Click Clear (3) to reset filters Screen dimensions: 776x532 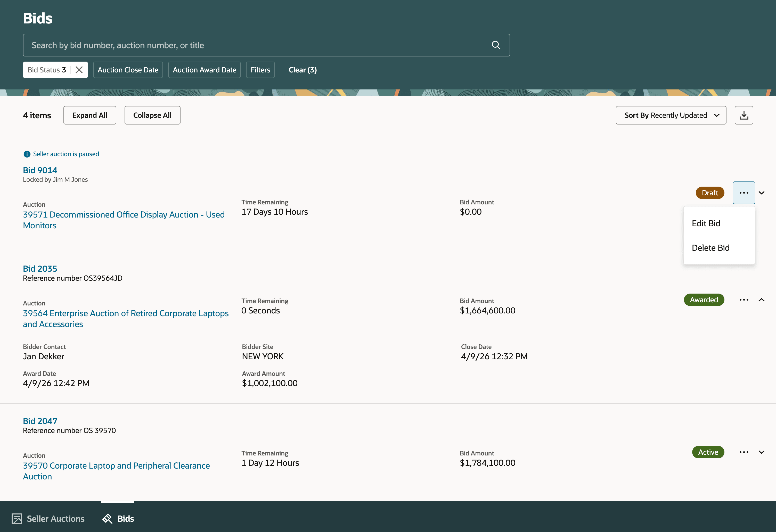(303, 70)
